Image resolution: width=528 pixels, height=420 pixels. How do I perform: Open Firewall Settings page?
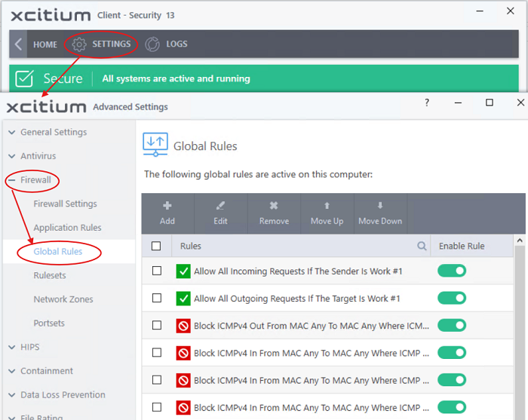tap(65, 204)
